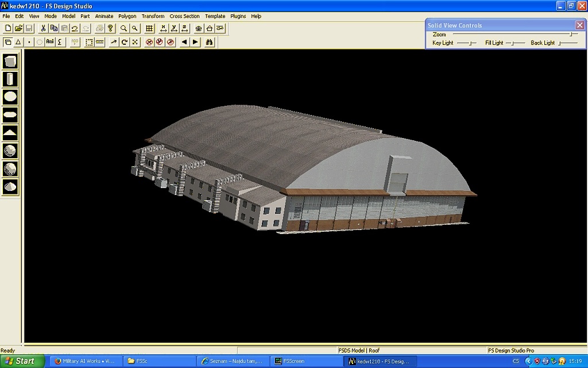Click the Open file folder icon
This screenshot has width=588, height=368.
18,28
